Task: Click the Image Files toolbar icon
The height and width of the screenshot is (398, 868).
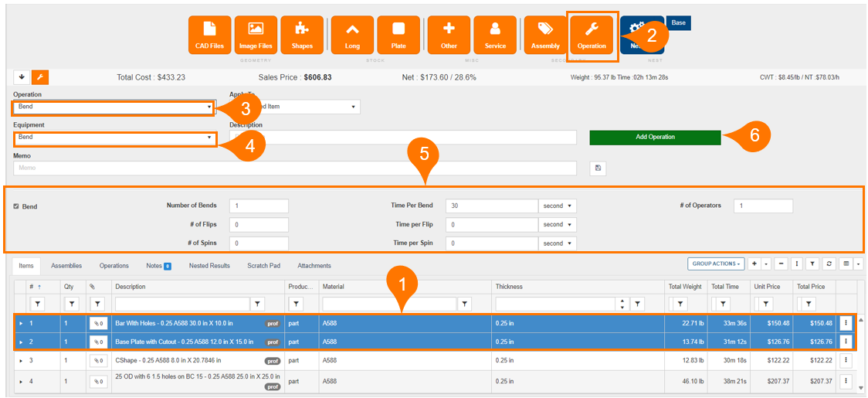Action: tap(256, 35)
